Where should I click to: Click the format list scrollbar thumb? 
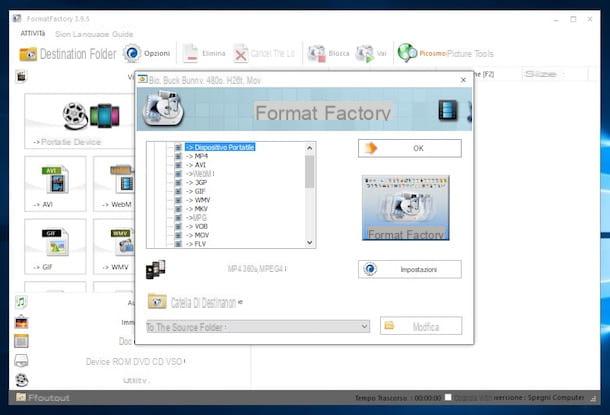tap(310, 172)
